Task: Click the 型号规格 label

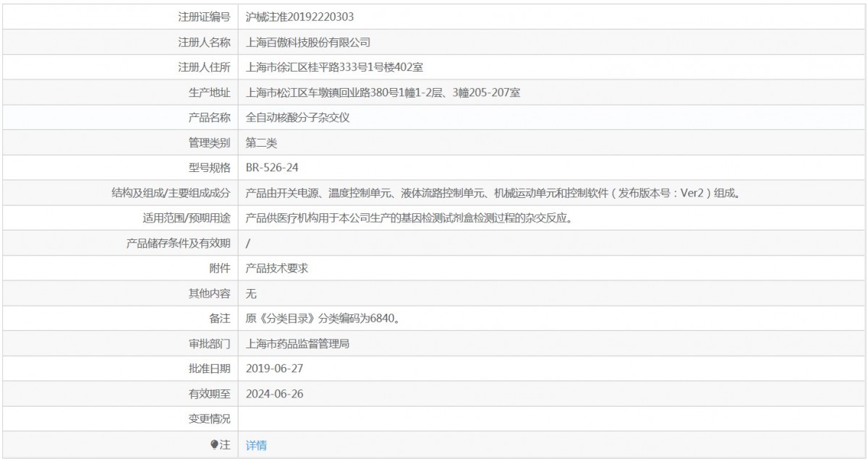Action: [209, 168]
